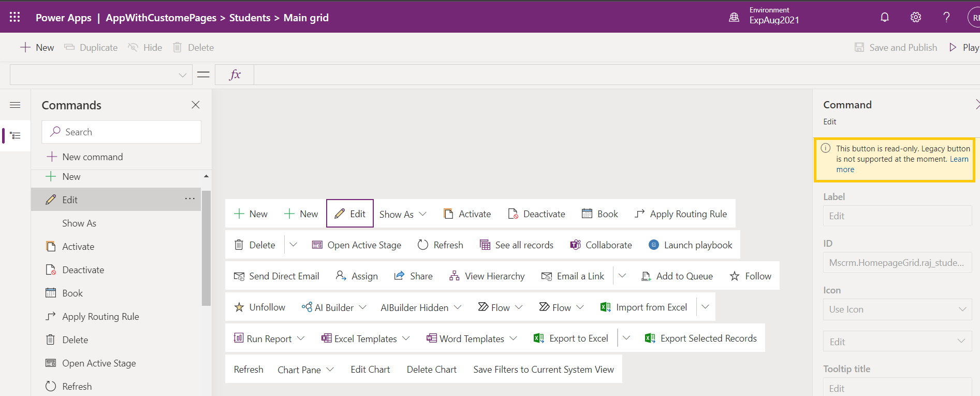The height and width of the screenshot is (396, 980).
Task: Click the Launch playbook command icon
Action: coord(654,245)
